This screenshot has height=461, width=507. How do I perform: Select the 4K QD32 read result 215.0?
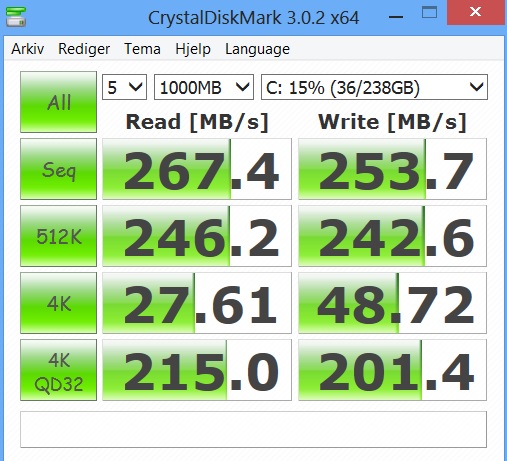pos(197,370)
